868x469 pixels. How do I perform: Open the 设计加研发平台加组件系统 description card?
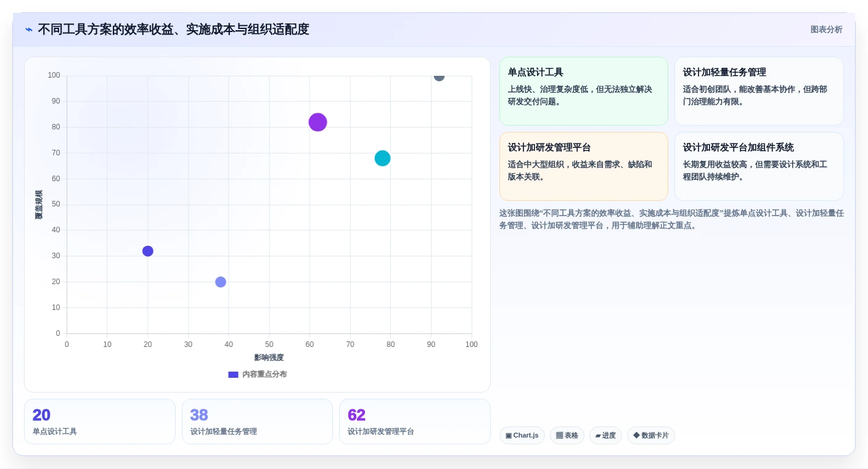[x=759, y=166]
